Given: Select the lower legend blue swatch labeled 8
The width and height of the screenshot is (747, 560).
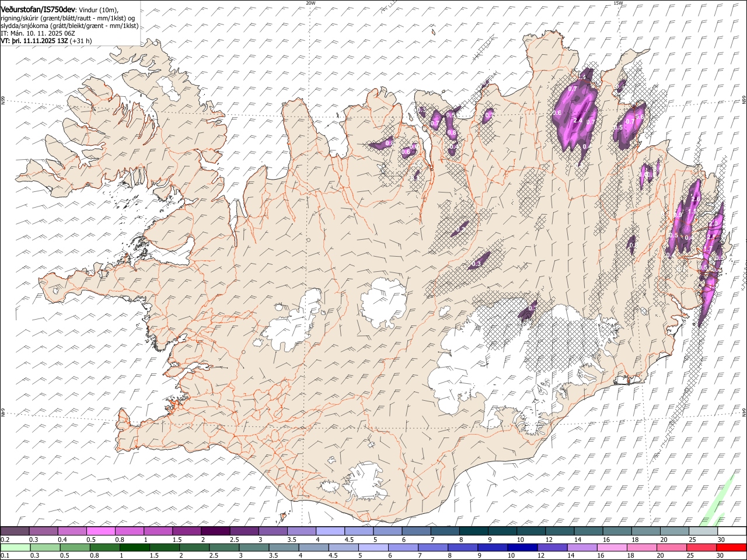Looking at the screenshot, I should (x=462, y=548).
